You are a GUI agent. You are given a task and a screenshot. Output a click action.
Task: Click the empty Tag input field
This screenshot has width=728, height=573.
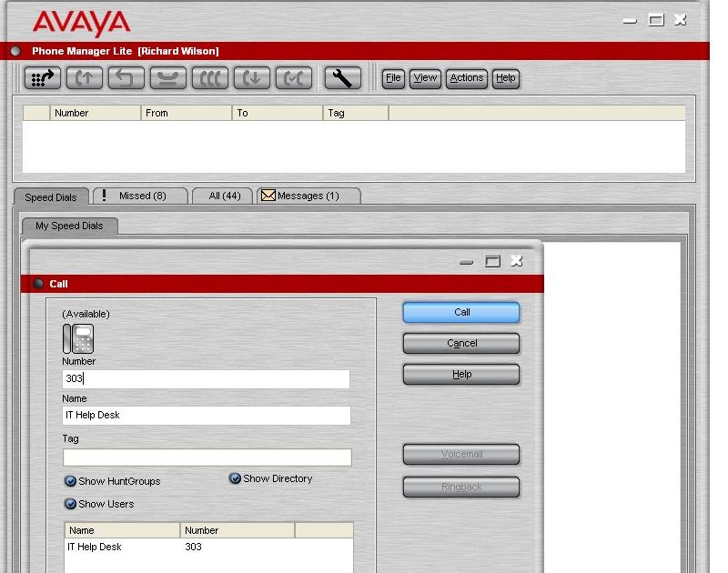point(207,457)
